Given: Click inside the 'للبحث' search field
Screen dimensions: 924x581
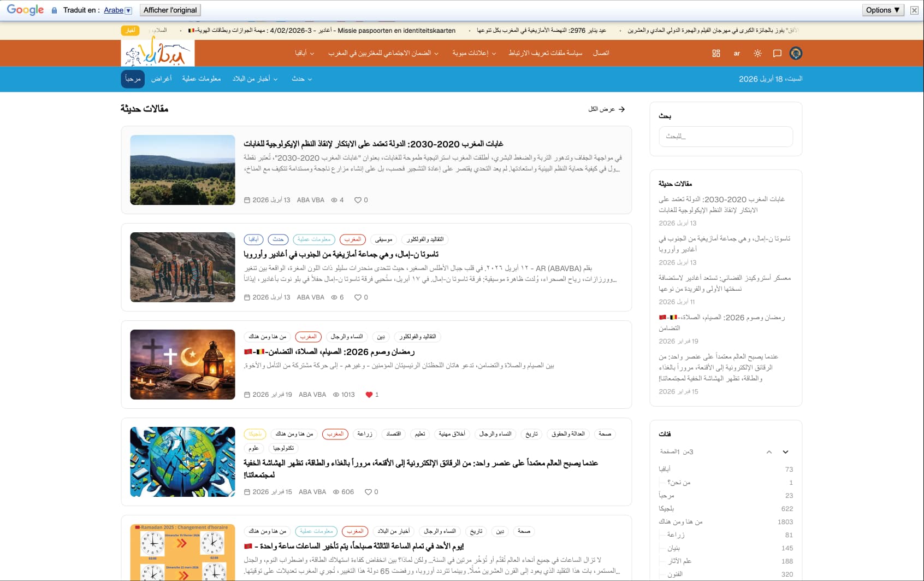Looking at the screenshot, I should [x=726, y=137].
